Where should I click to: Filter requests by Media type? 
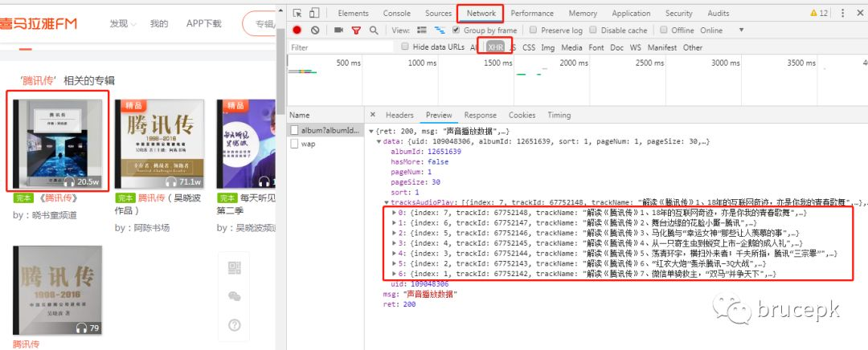[x=571, y=47]
